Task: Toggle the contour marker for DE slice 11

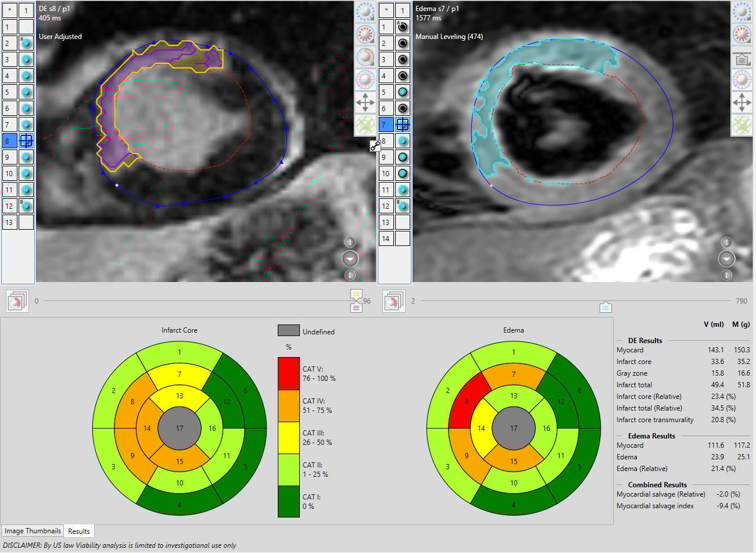Action: point(26,190)
